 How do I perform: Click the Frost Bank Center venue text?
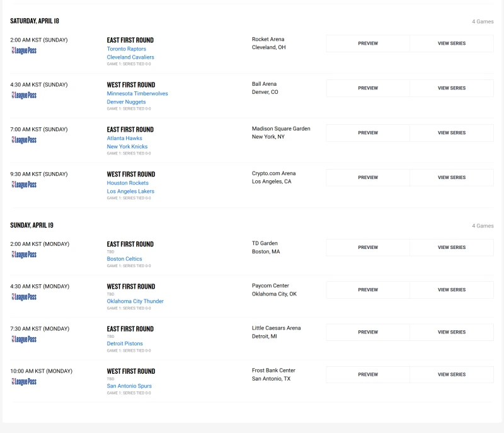coord(273,371)
